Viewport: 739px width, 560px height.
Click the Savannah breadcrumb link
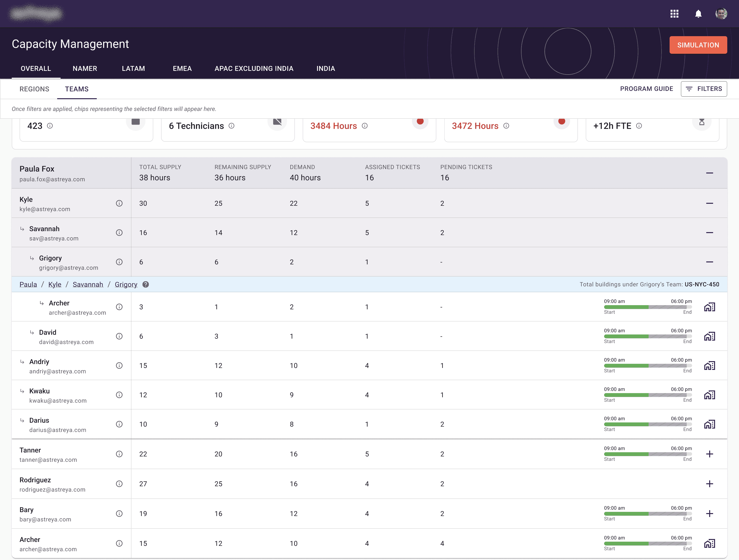[x=88, y=284]
